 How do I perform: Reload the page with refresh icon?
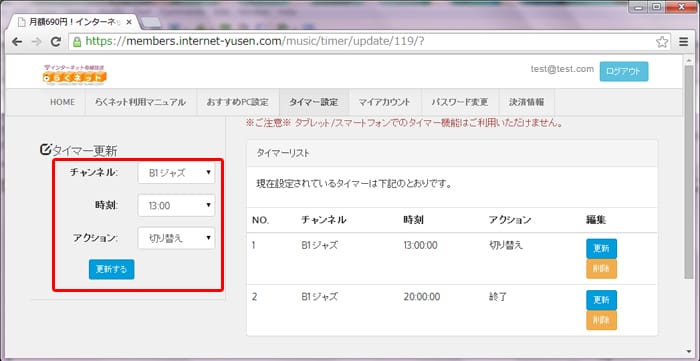click(56, 42)
